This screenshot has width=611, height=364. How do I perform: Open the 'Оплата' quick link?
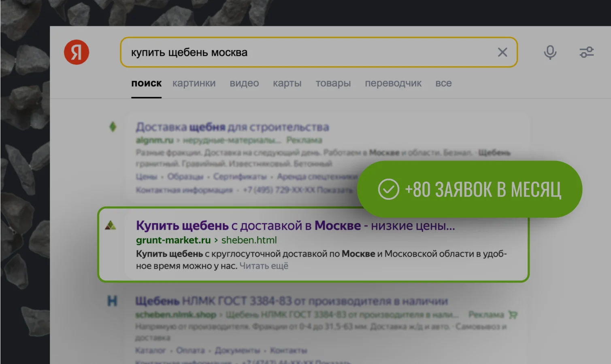click(190, 351)
